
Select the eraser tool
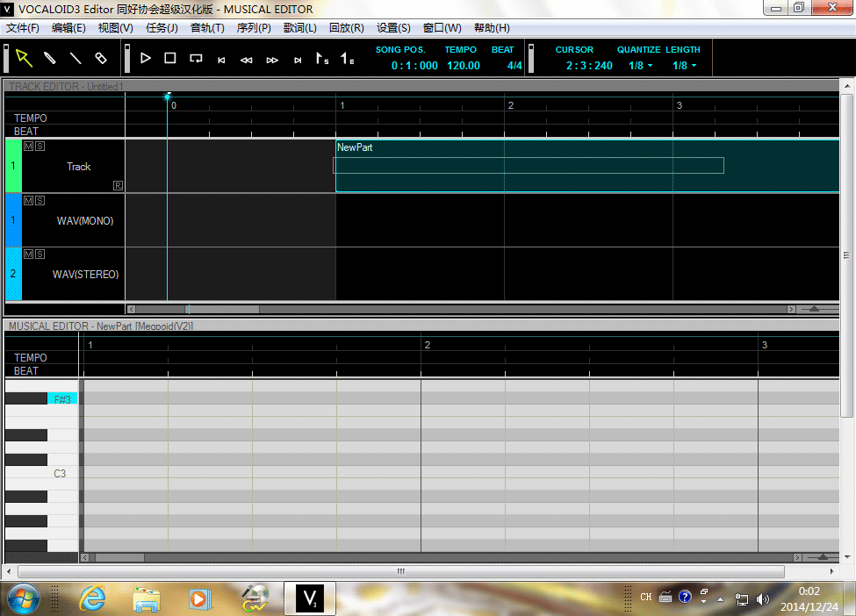101,58
